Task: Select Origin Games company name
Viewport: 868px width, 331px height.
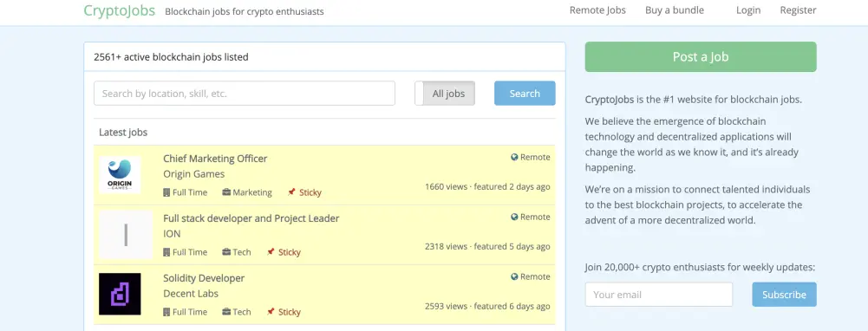Action: 193,174
